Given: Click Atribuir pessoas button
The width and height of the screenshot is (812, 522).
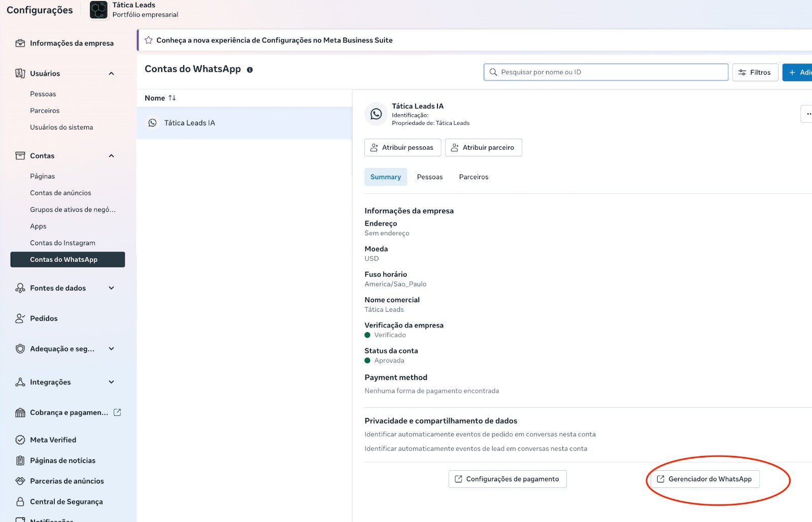Looking at the screenshot, I should pos(402,147).
